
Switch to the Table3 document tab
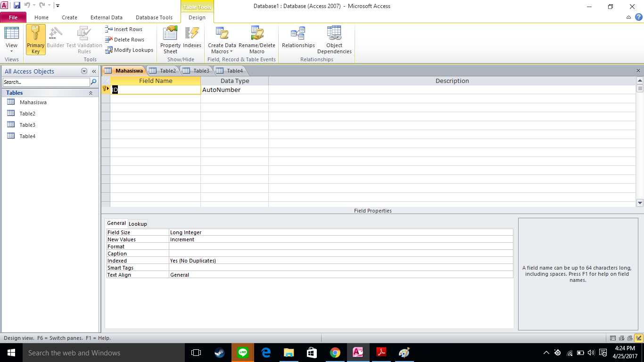tap(197, 71)
